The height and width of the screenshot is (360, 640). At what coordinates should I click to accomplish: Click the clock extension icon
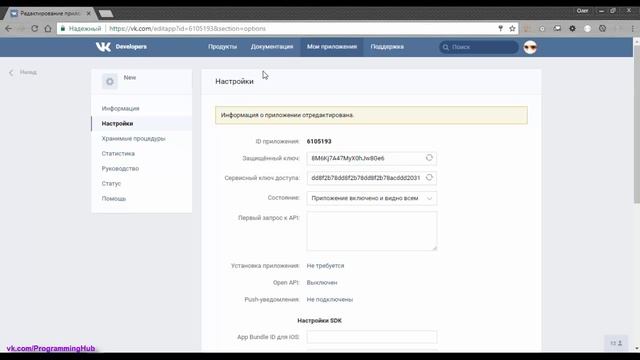click(602, 29)
